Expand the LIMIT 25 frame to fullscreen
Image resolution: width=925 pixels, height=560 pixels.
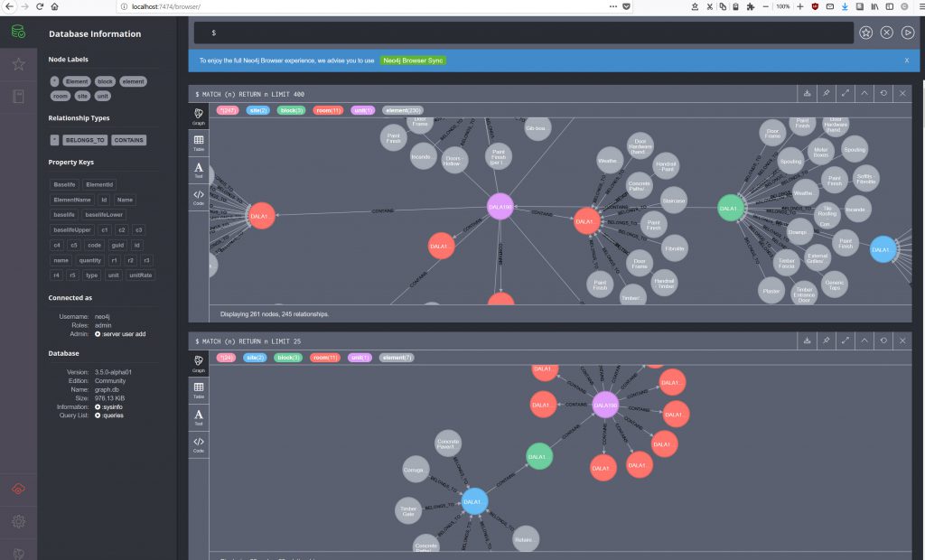click(846, 341)
